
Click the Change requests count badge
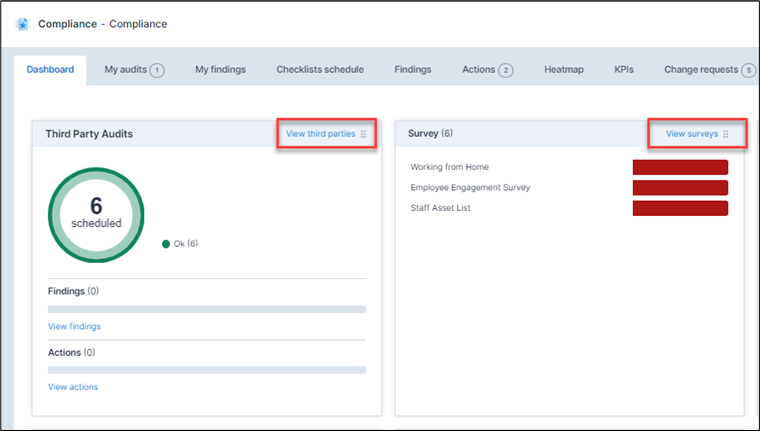click(x=748, y=70)
